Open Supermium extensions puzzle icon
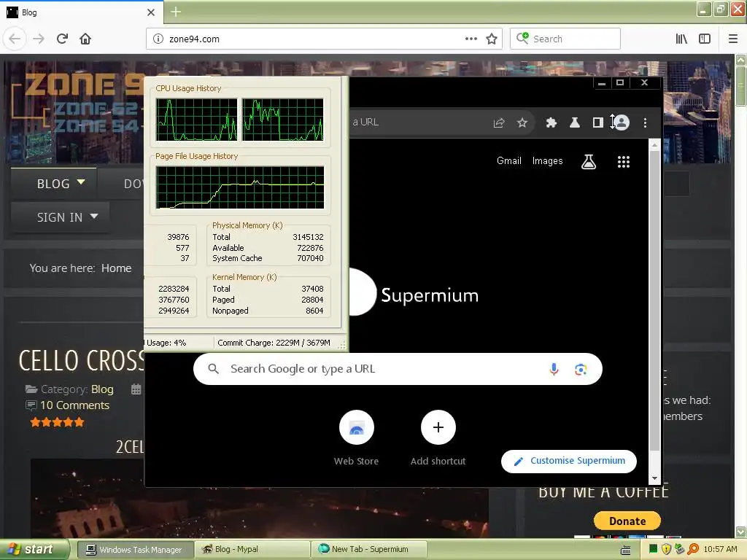The image size is (747, 560). tap(551, 122)
